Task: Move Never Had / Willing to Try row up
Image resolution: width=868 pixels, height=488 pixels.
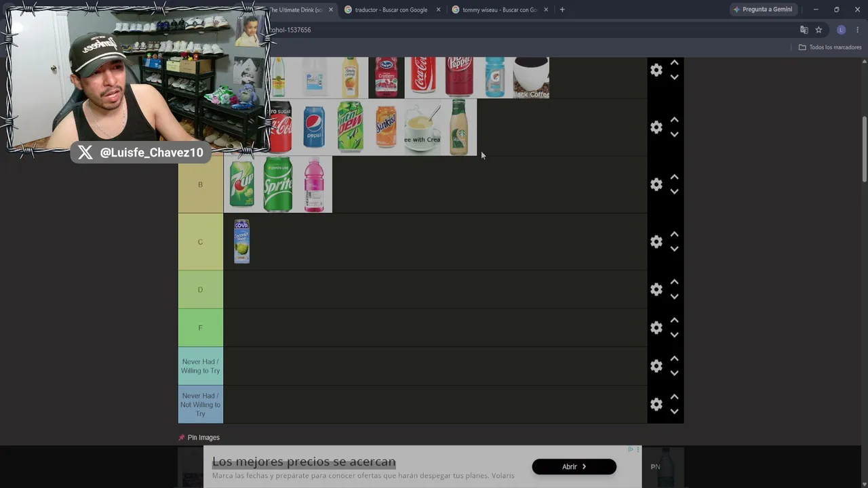Action: 674,359
